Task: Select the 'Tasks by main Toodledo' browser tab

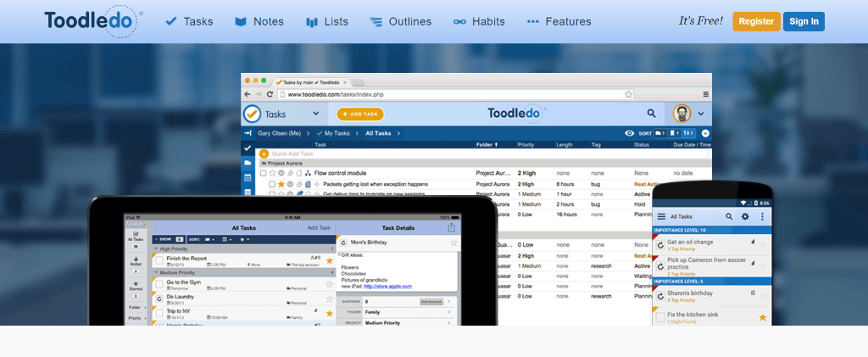Action: pos(312,82)
